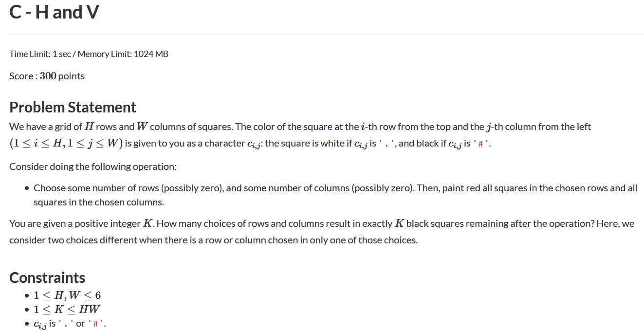Click the "C - H and V" title

pos(54,12)
